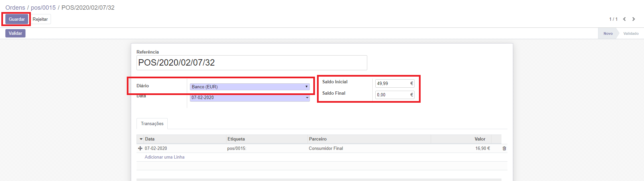
Task: Click the Validar button
Action: pyautogui.click(x=15, y=33)
